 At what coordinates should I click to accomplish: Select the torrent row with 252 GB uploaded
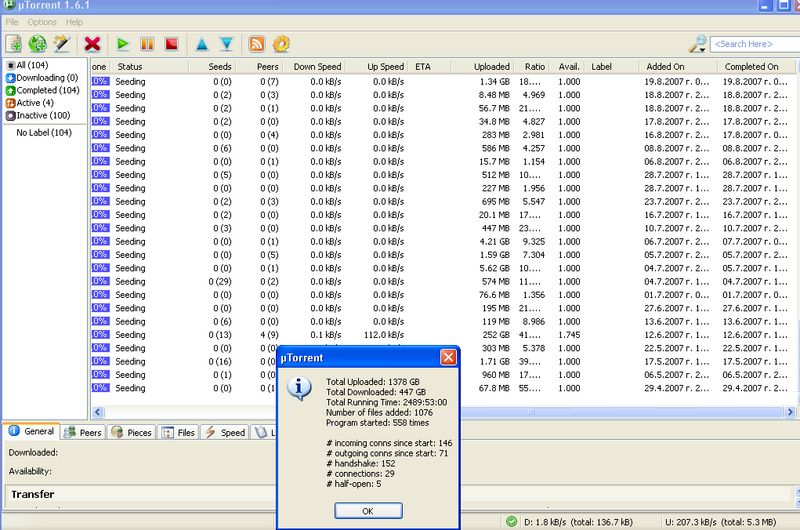tap(444, 335)
